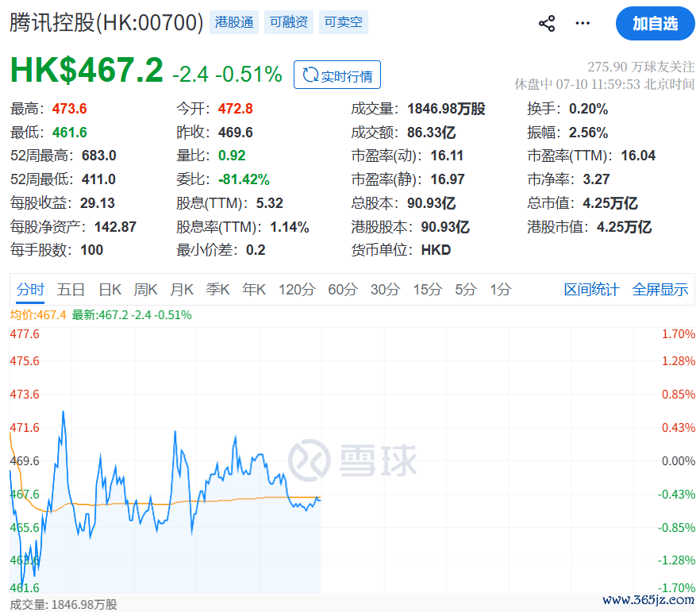
Task: Switch to the 15分 chart tab
Action: (x=427, y=289)
